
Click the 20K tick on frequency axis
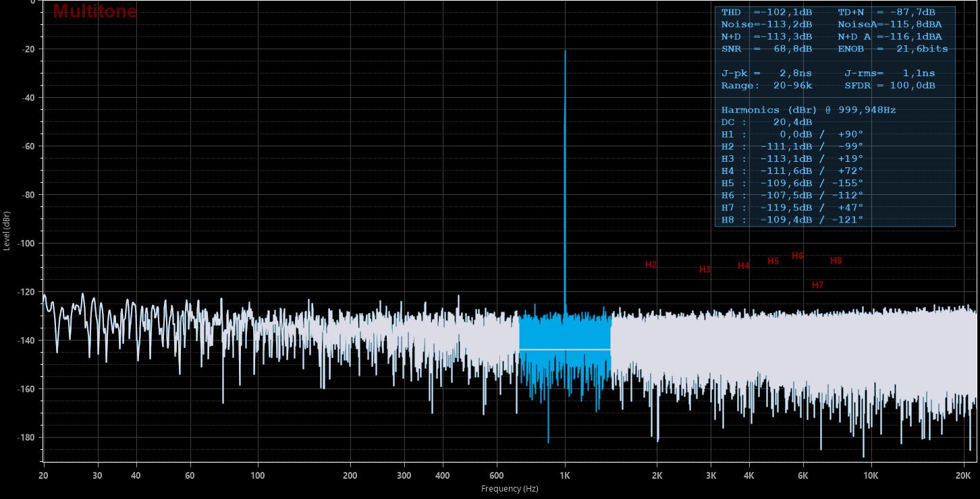(x=963, y=475)
